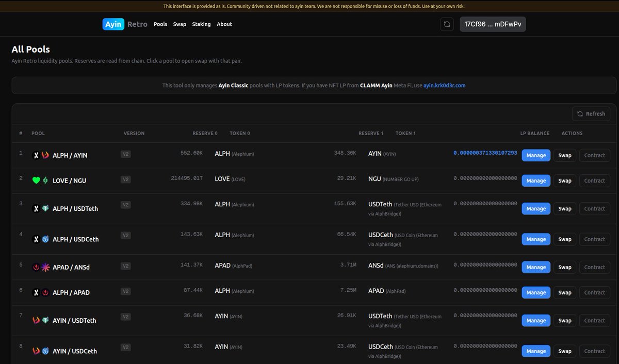Click the V2 badge in LOVE / NGU row
The image size is (619, 364).
tap(125, 179)
